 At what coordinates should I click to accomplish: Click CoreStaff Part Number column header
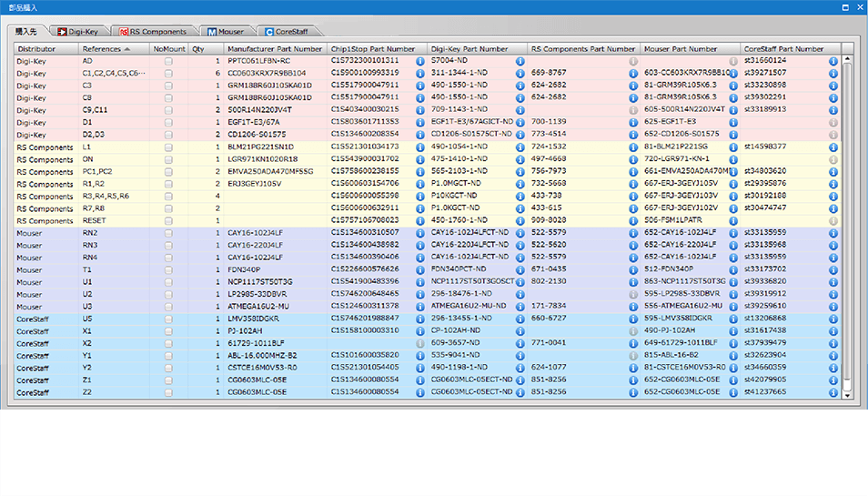(791, 49)
